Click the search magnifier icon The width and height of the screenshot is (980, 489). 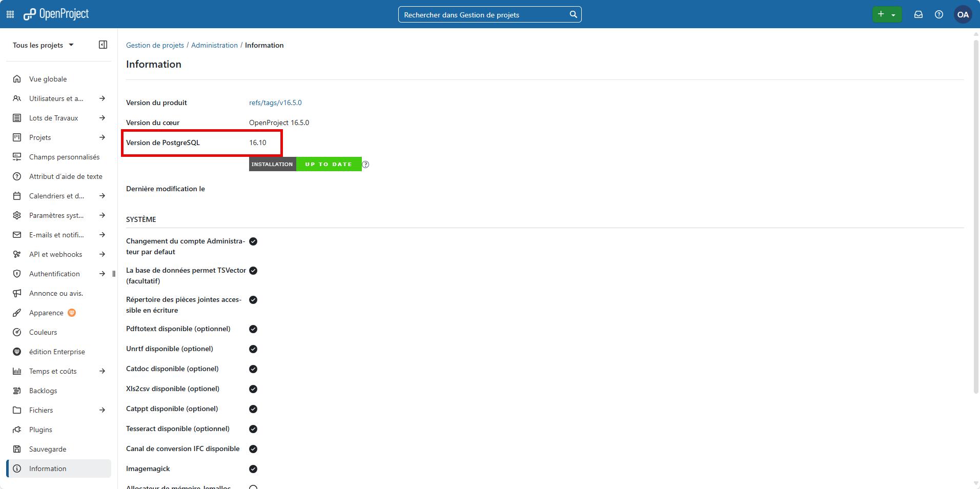573,14
